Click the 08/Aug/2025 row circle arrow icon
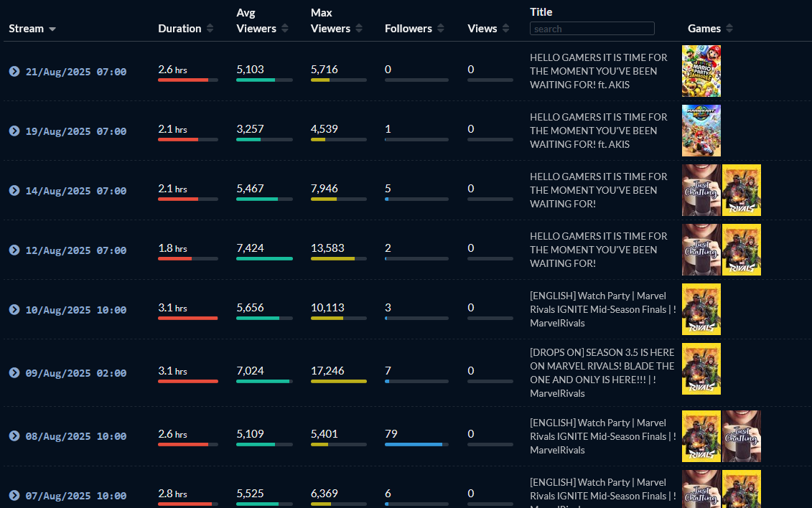This screenshot has height=508, width=812. click(x=14, y=436)
